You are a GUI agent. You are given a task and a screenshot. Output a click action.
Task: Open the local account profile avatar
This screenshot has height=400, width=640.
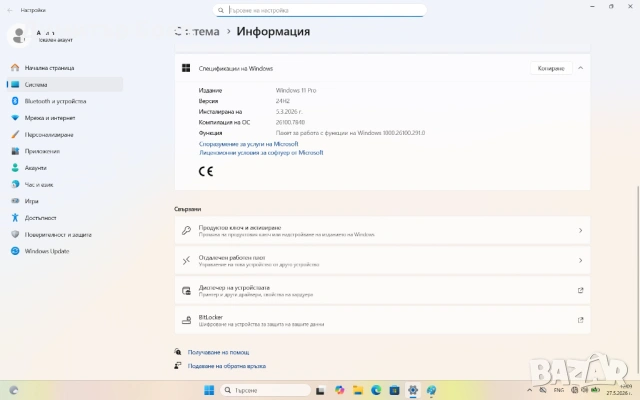18,36
